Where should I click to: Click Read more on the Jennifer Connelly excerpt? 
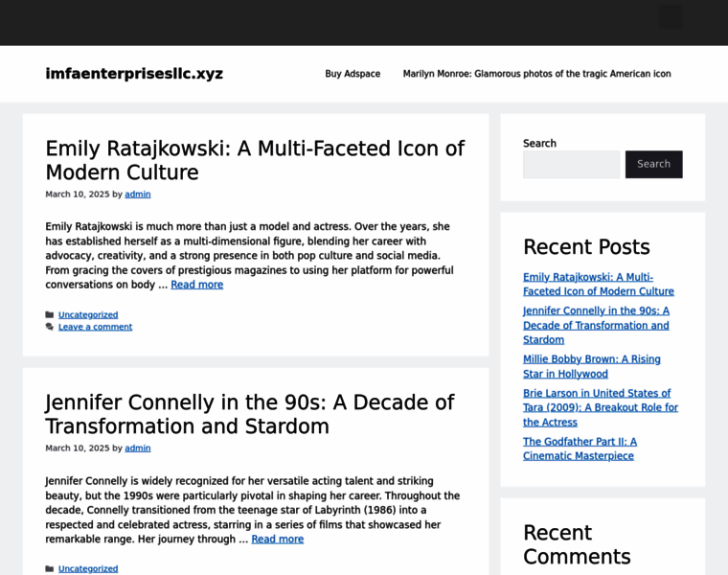pyautogui.click(x=278, y=540)
